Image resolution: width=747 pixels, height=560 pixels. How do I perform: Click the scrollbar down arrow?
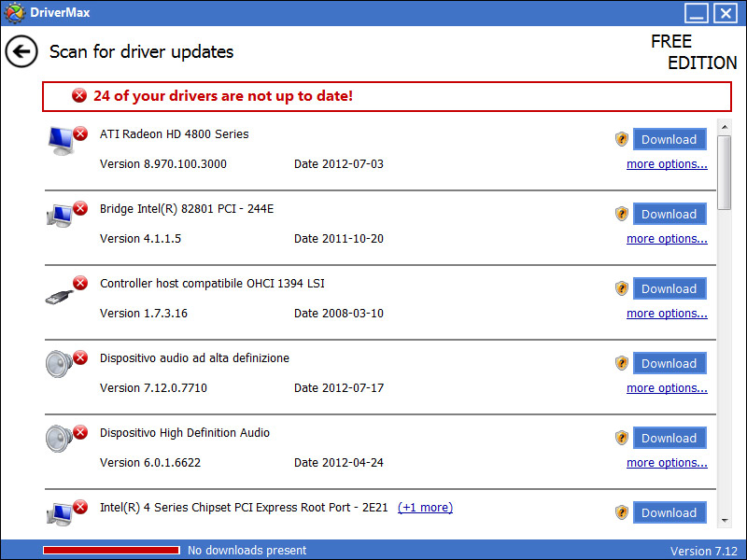pyautogui.click(x=725, y=518)
